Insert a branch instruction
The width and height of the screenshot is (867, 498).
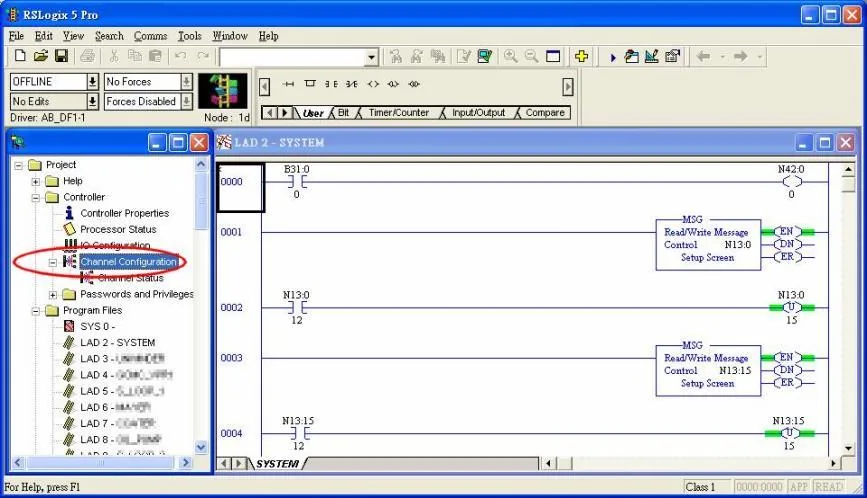pos(310,84)
